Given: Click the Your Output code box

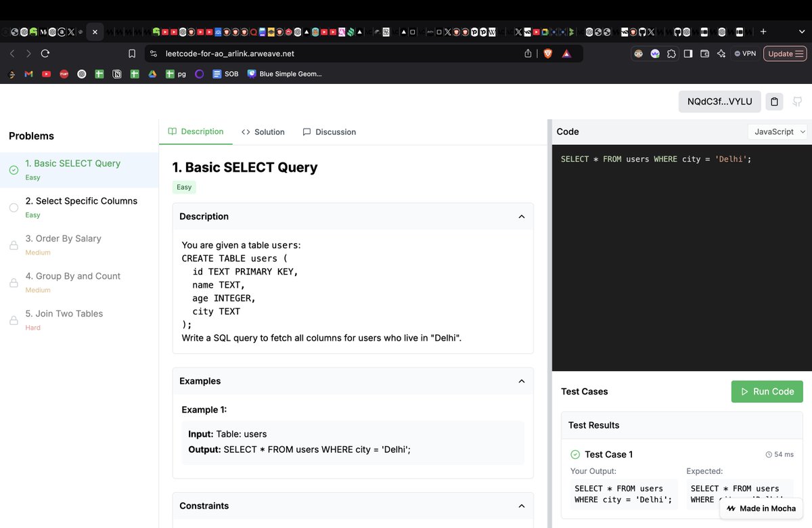Looking at the screenshot, I should tap(623, 494).
